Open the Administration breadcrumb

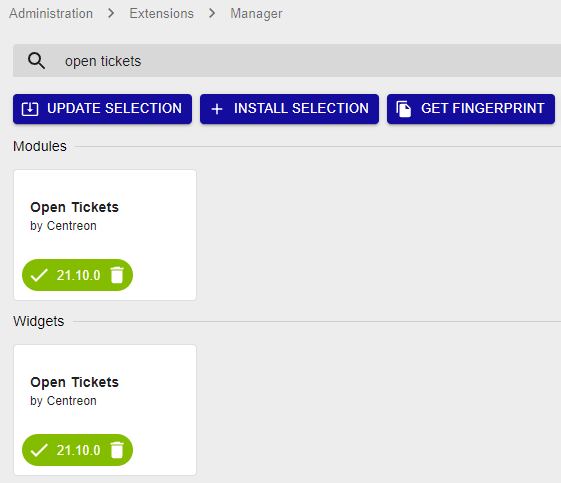click(51, 14)
